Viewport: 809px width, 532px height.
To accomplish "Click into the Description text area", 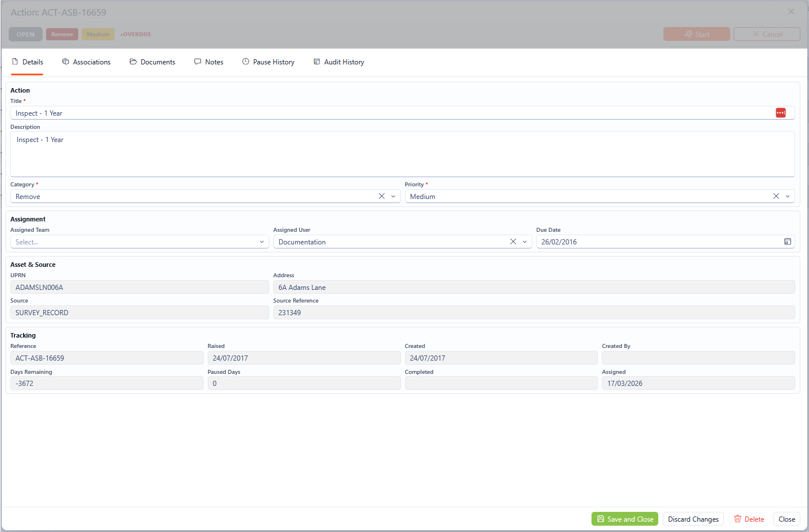I will point(402,154).
